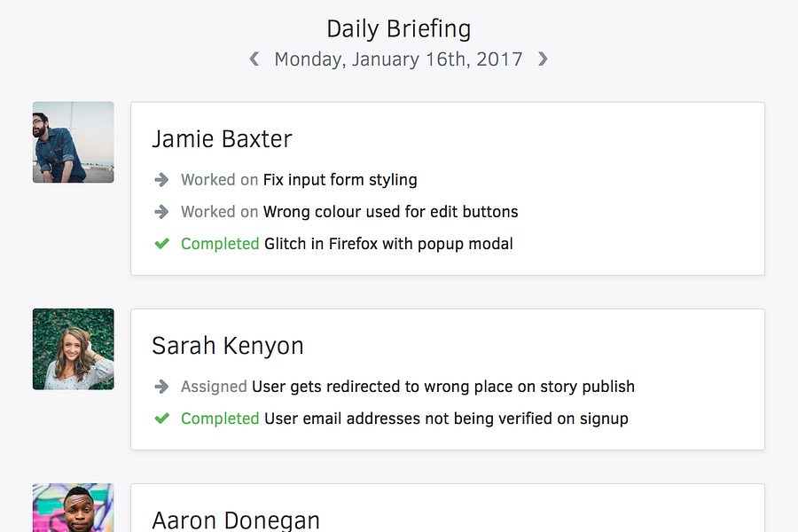Go to previous day with left chevron
Screen dimensions: 798x532
(x=254, y=59)
